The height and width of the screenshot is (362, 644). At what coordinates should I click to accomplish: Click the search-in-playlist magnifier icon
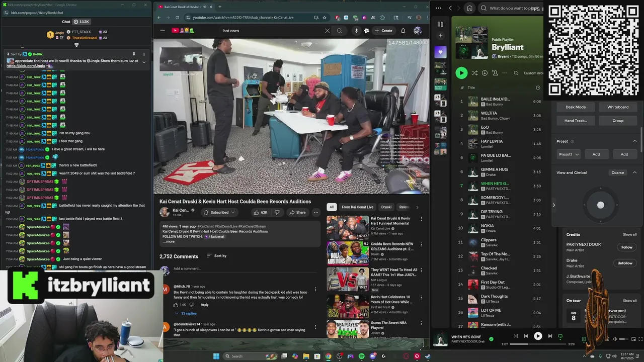(516, 73)
